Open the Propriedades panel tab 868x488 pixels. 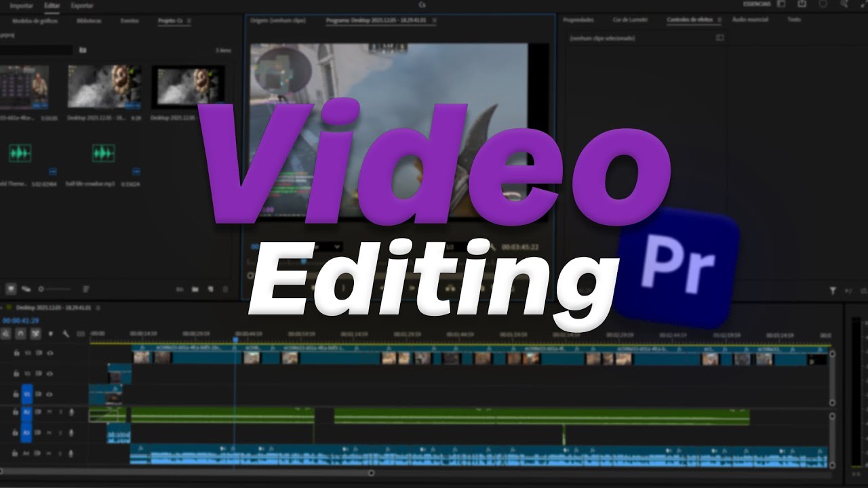[x=578, y=20]
